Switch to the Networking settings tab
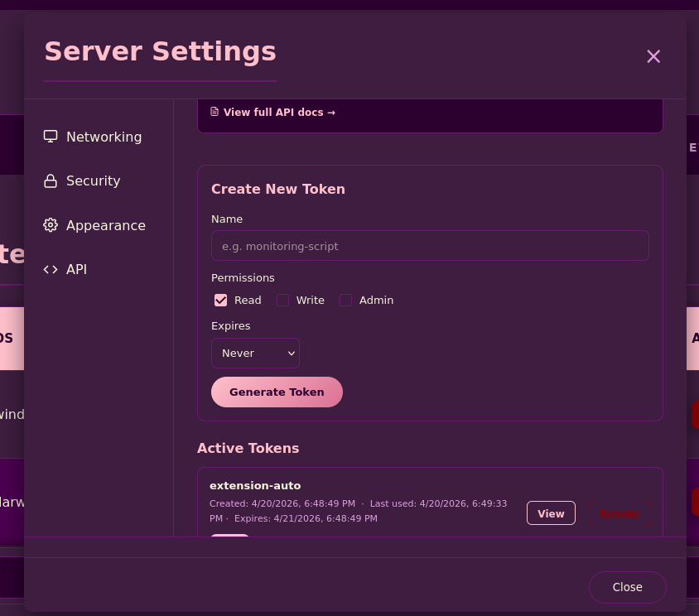 (x=104, y=137)
